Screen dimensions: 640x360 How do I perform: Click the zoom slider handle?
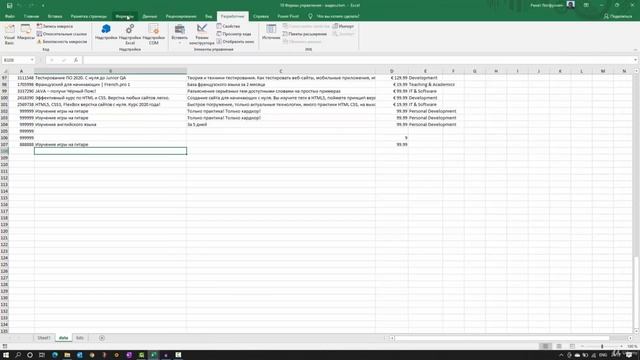(602, 346)
